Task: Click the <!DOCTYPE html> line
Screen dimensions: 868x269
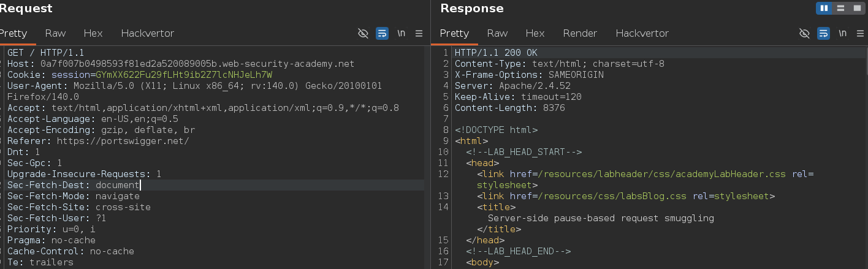Action: (x=496, y=130)
